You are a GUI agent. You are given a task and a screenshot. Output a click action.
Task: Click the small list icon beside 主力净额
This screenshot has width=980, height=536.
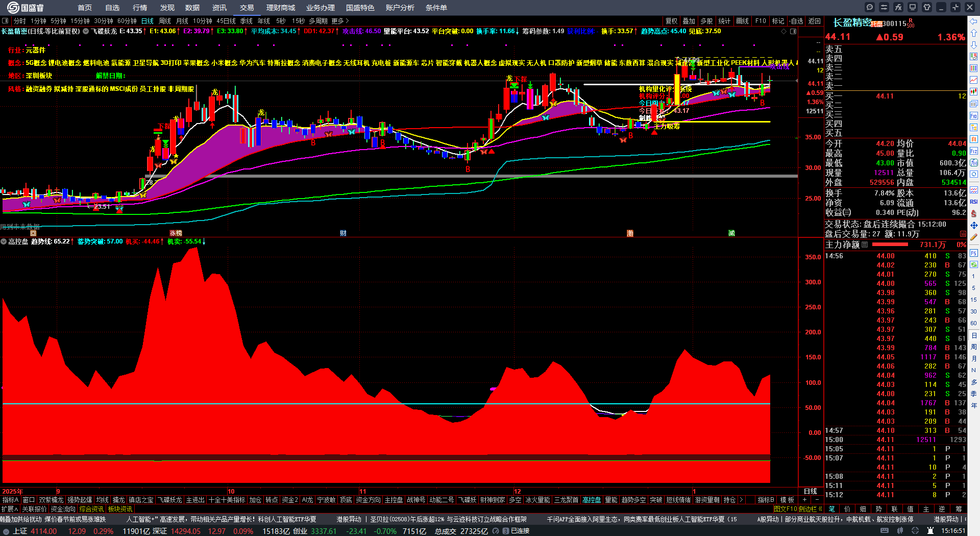pyautogui.click(x=865, y=245)
